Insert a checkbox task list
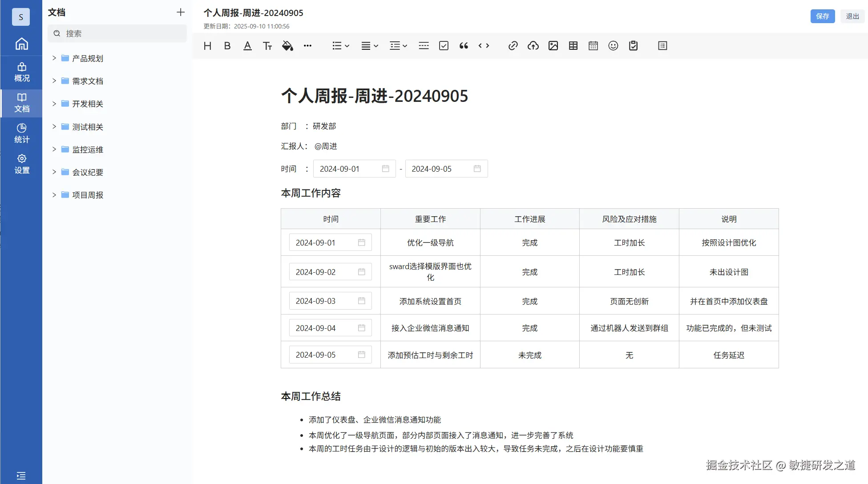868x484 pixels. click(x=444, y=46)
